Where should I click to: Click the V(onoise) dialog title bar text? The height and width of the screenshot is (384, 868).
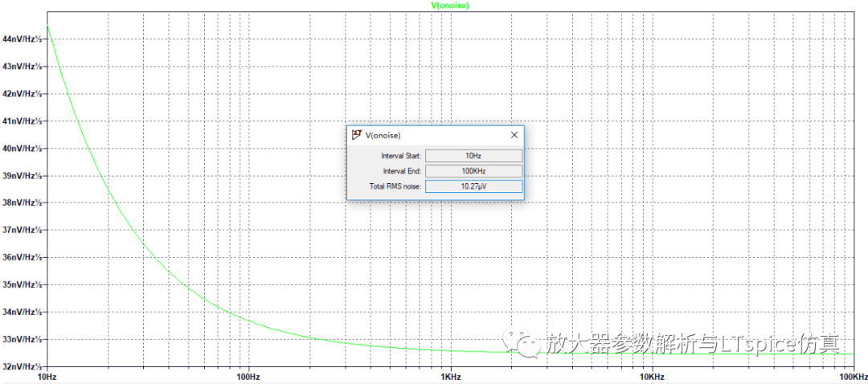point(383,135)
